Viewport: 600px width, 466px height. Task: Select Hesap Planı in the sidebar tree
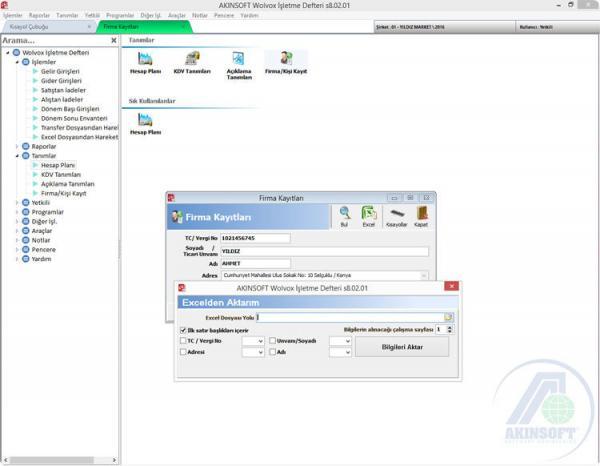[58, 165]
